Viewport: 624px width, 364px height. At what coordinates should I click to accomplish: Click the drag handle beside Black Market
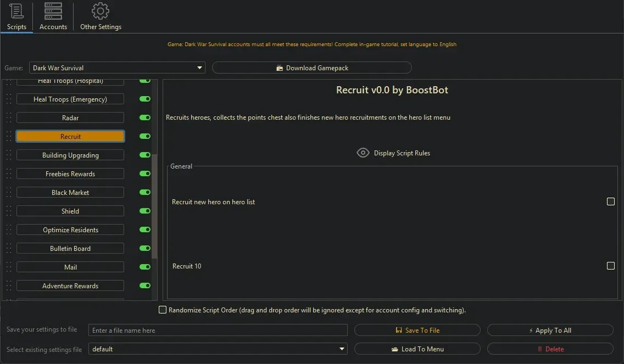pos(9,193)
